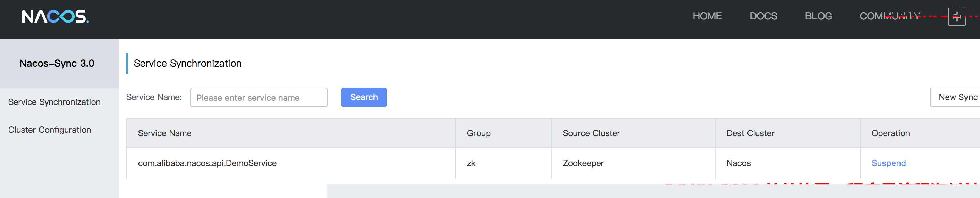Switch language with the top-right language icon

(x=957, y=16)
